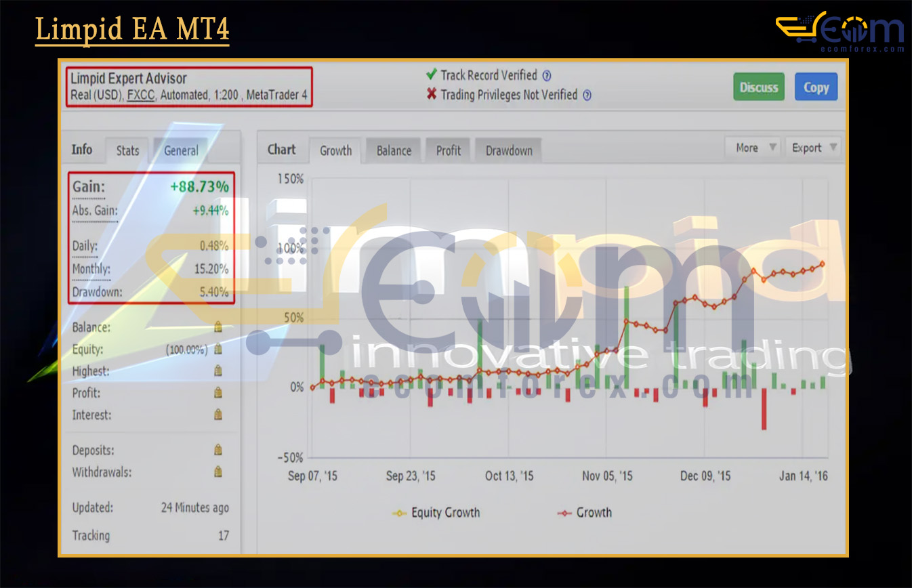
Task: Click the lock icon beside Balance
Action: point(218,327)
